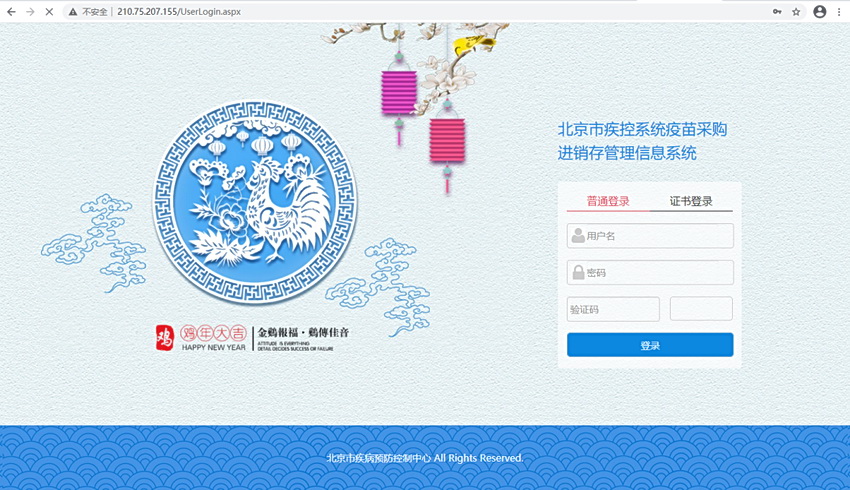850x490 pixels.
Task: Select the 普通登录 tab
Action: (608, 201)
